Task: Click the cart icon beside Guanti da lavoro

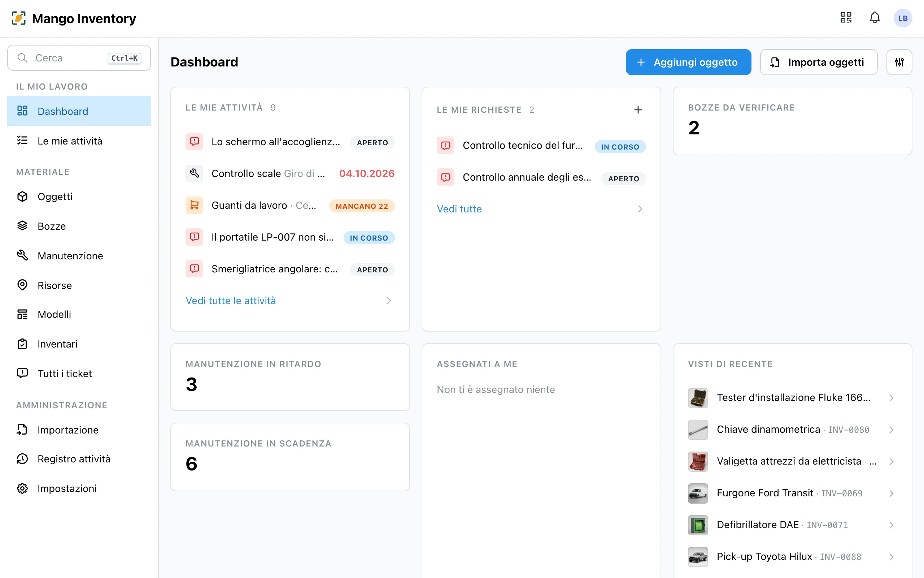Action: tap(194, 205)
